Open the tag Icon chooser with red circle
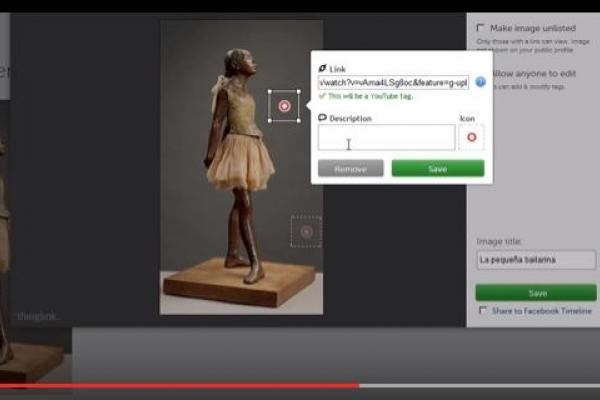The image size is (600, 400). (471, 137)
